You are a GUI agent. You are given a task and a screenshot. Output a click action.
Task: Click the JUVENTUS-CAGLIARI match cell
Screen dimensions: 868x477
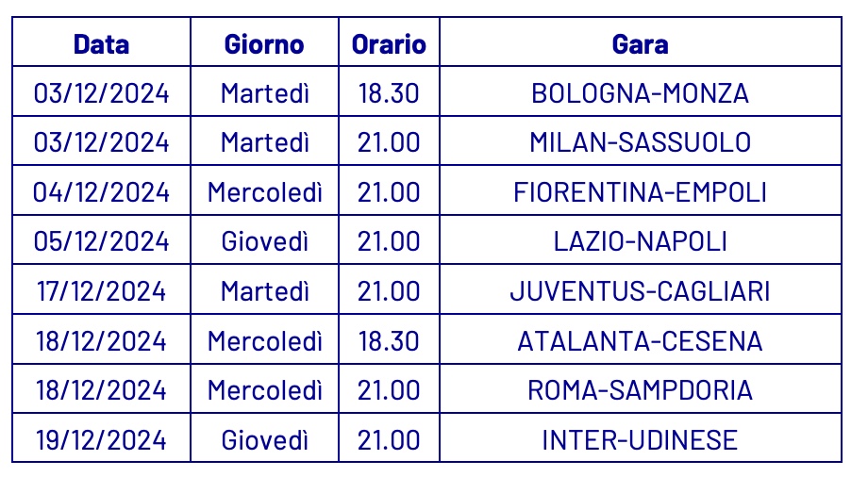(x=640, y=291)
